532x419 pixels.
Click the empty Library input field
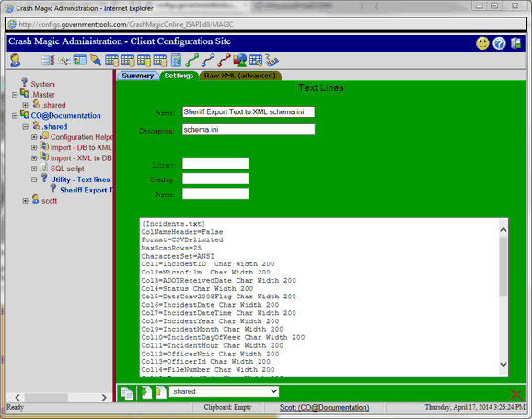tap(215, 164)
